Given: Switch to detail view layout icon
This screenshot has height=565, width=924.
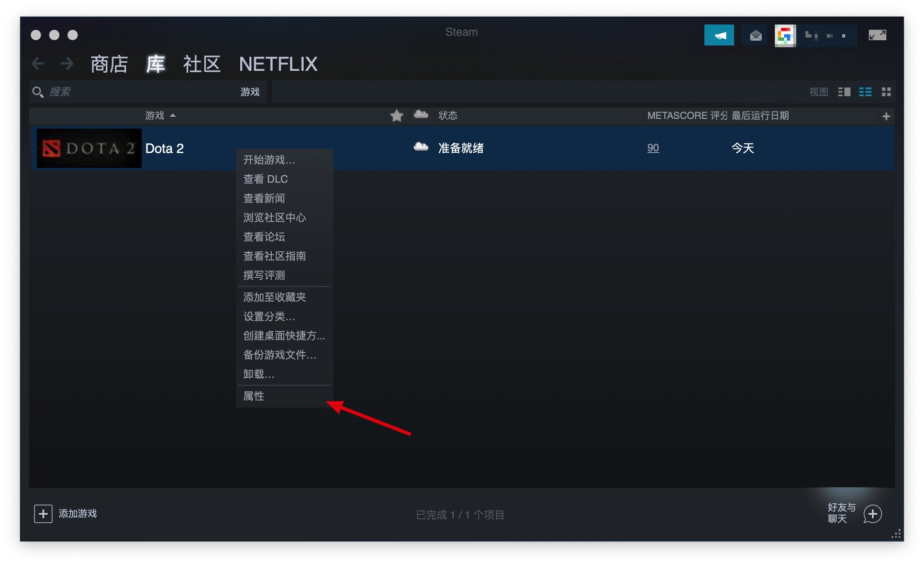Looking at the screenshot, I should point(844,92).
